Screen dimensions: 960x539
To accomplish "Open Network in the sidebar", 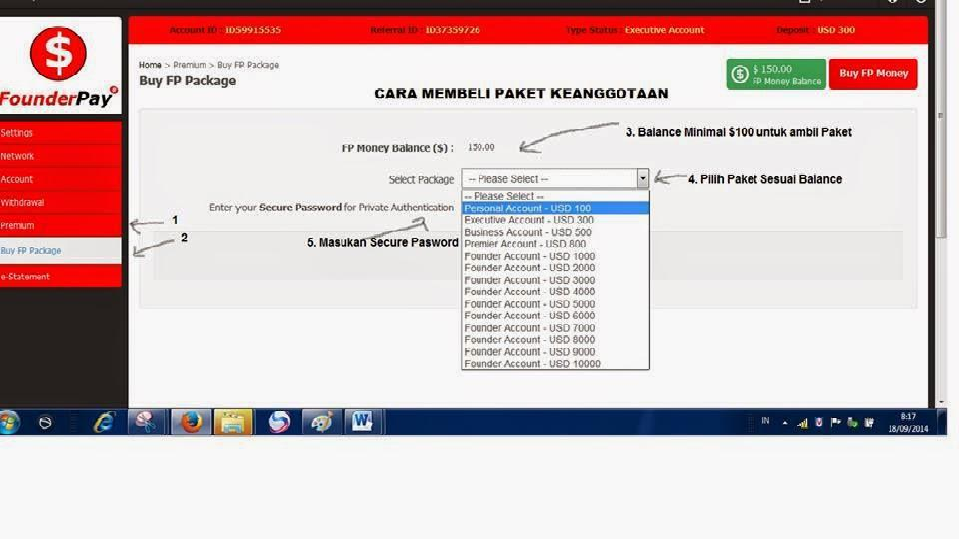I will click(61, 156).
